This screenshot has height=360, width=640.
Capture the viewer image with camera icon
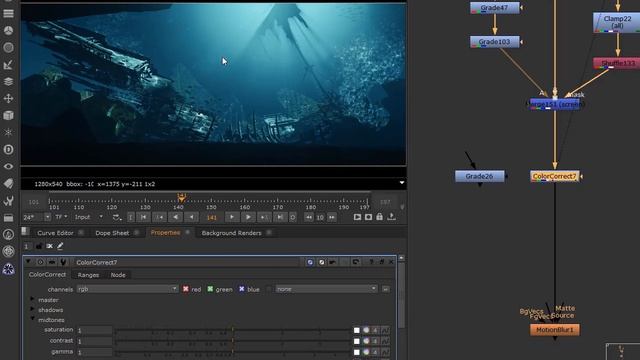pyautogui.click(x=368, y=217)
